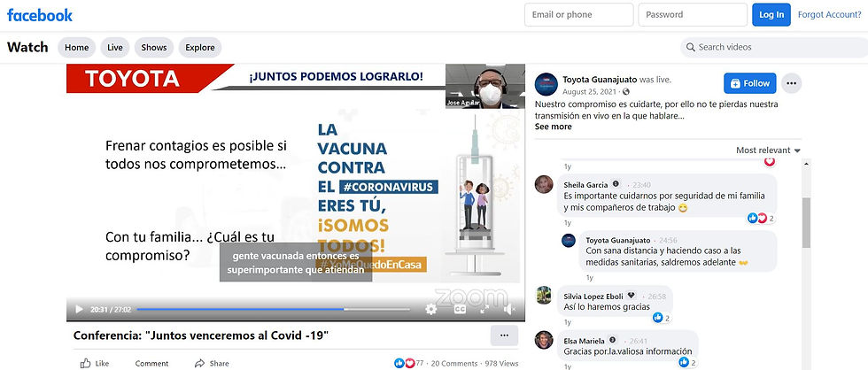The image size is (868, 370).
Task: Open Sheila Garcia's profile picture
Action: coord(544,184)
